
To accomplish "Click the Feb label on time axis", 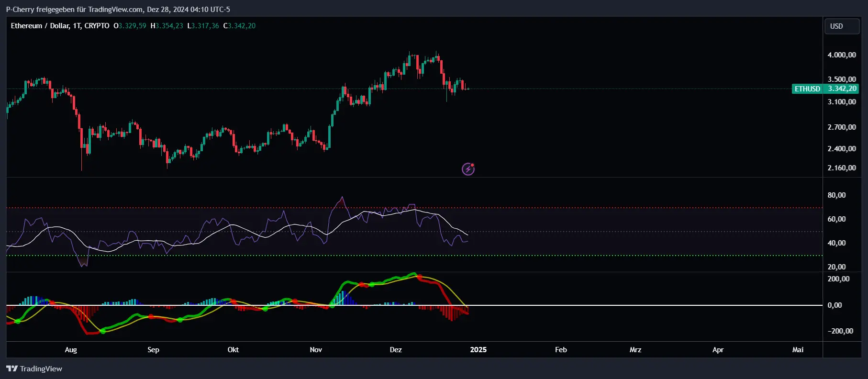I will click(x=561, y=350).
